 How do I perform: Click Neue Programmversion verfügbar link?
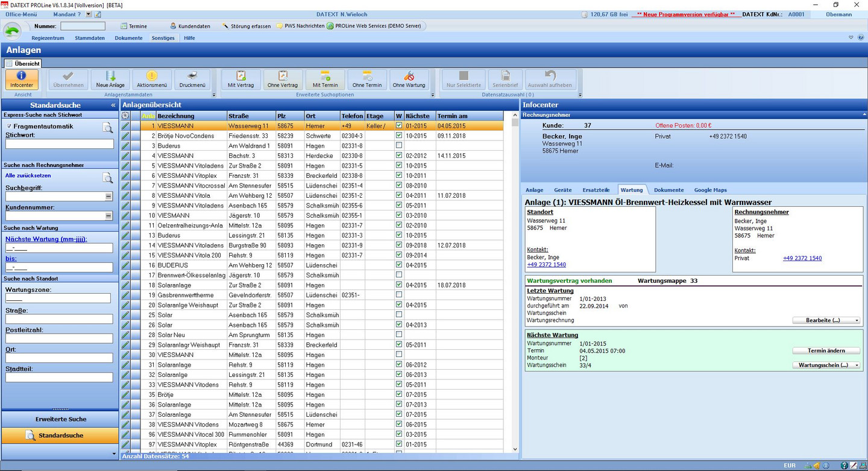685,14
